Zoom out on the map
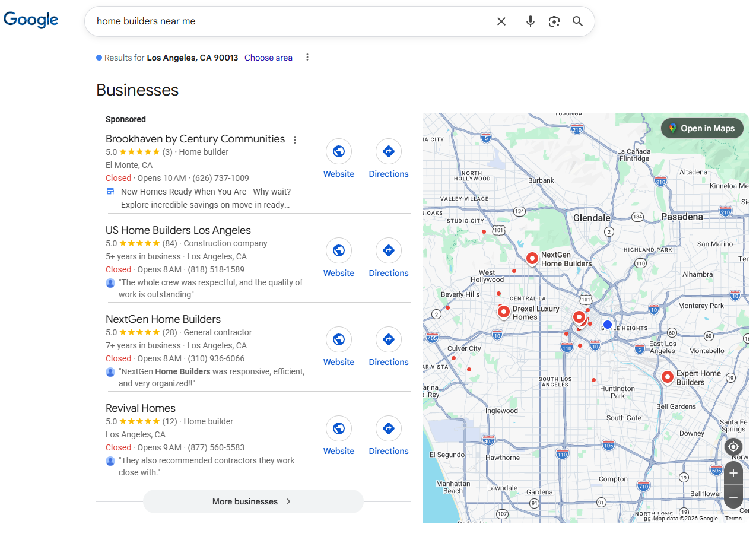This screenshot has height=540, width=756. pos(733,497)
